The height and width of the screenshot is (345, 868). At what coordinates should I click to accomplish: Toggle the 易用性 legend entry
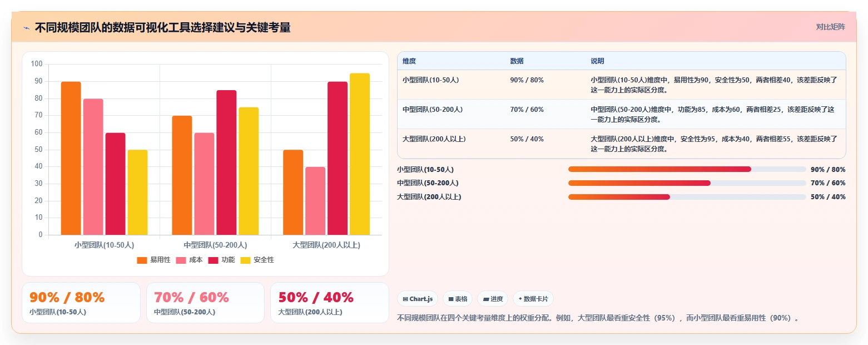pos(153,260)
